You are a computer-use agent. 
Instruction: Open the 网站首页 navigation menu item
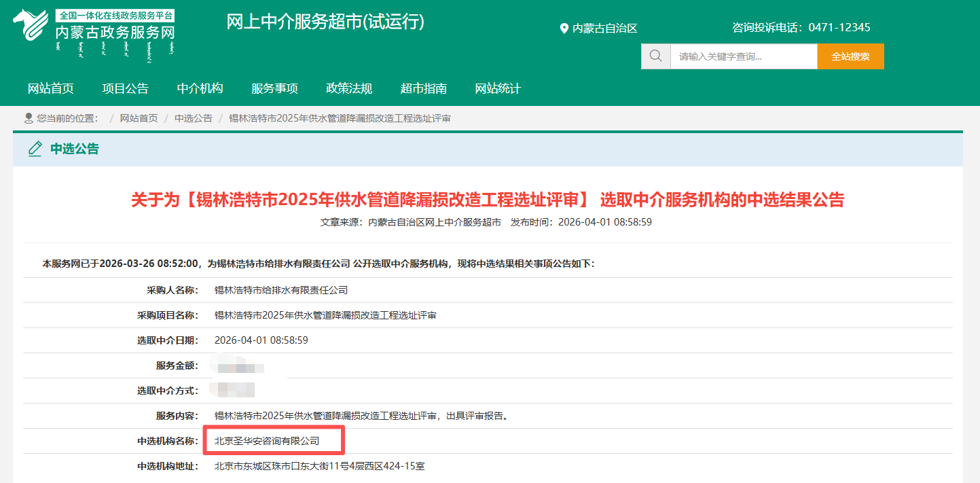51,88
